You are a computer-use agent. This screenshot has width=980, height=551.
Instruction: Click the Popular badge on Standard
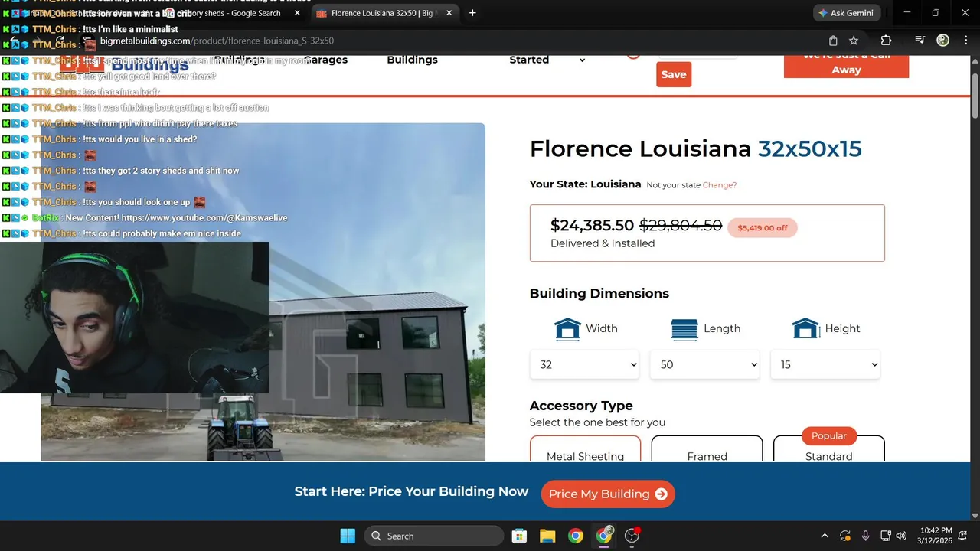coord(828,435)
